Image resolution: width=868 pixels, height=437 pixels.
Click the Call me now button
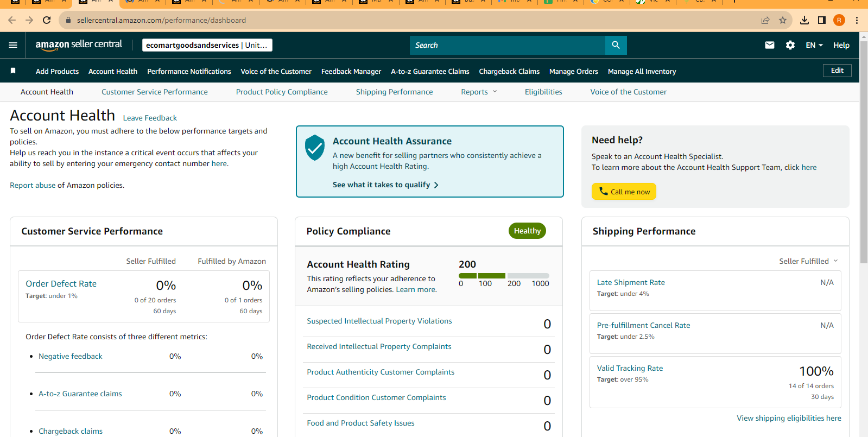pos(624,191)
